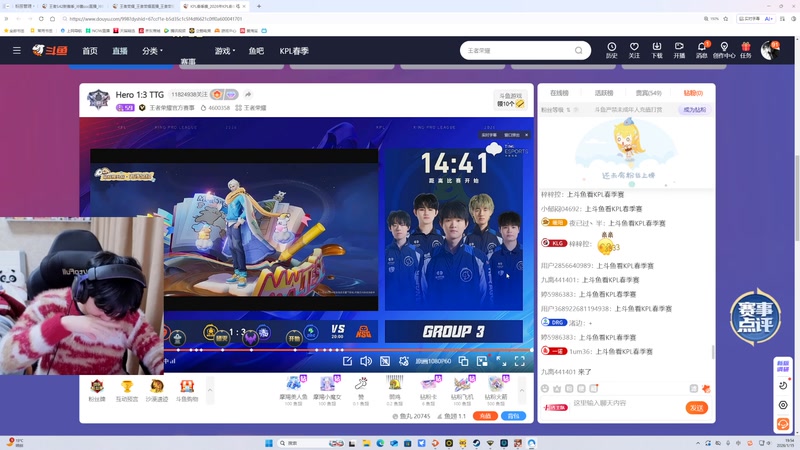
Task: Click the video progress bar
Action: pos(348,350)
